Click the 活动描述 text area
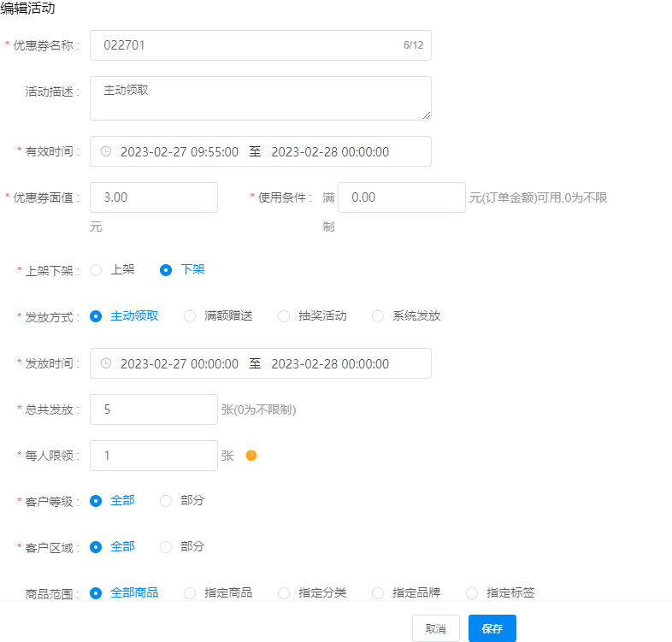 (260, 98)
